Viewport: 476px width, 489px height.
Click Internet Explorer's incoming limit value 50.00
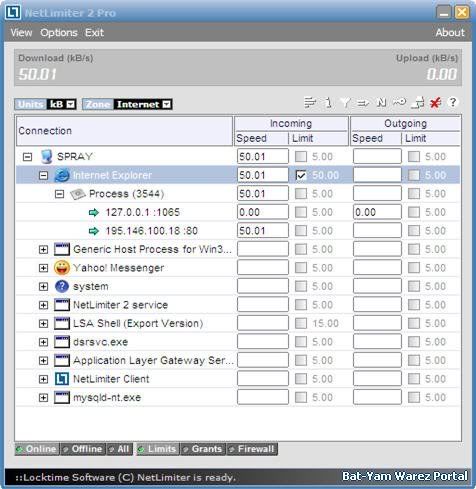point(326,175)
